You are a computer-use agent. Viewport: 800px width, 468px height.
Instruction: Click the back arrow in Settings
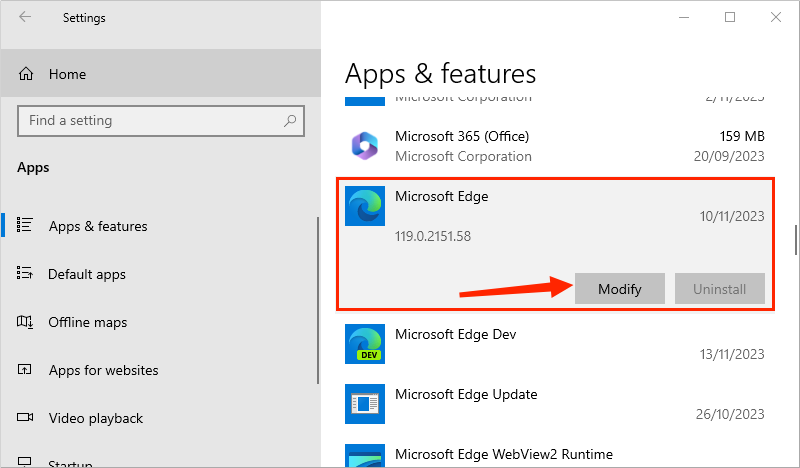click(24, 17)
